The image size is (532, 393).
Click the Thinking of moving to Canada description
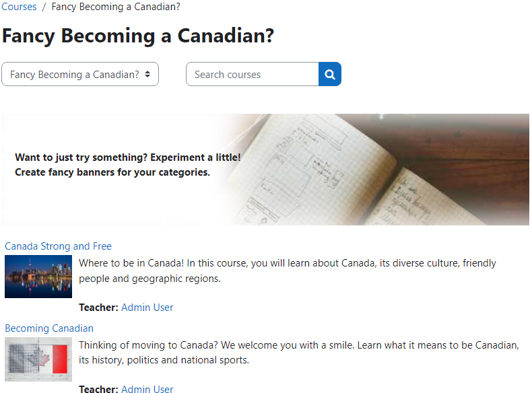pos(298,353)
